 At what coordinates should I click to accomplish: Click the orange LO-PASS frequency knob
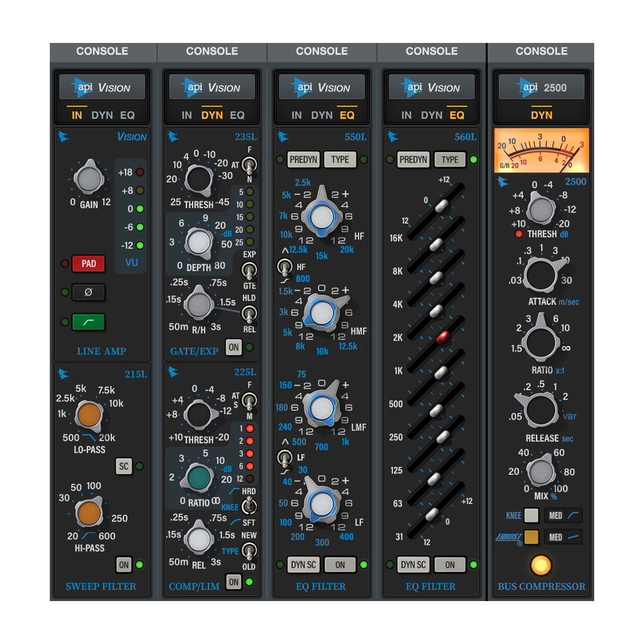pos(89,415)
